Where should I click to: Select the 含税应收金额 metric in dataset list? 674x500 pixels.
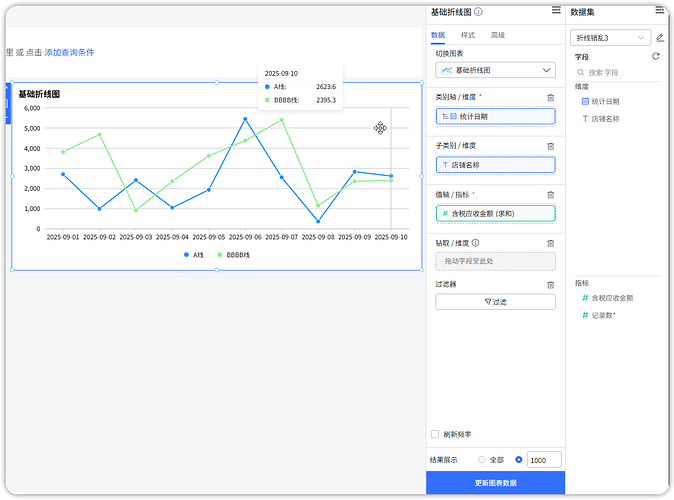(x=607, y=298)
